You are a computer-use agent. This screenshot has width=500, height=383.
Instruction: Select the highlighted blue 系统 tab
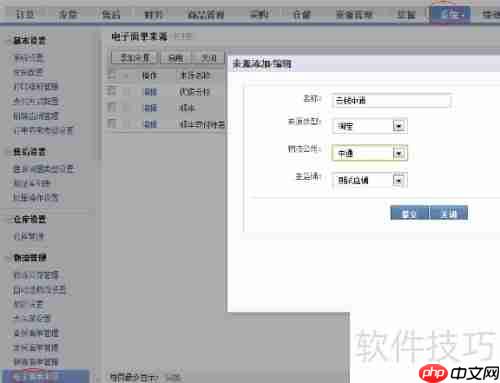[451, 14]
